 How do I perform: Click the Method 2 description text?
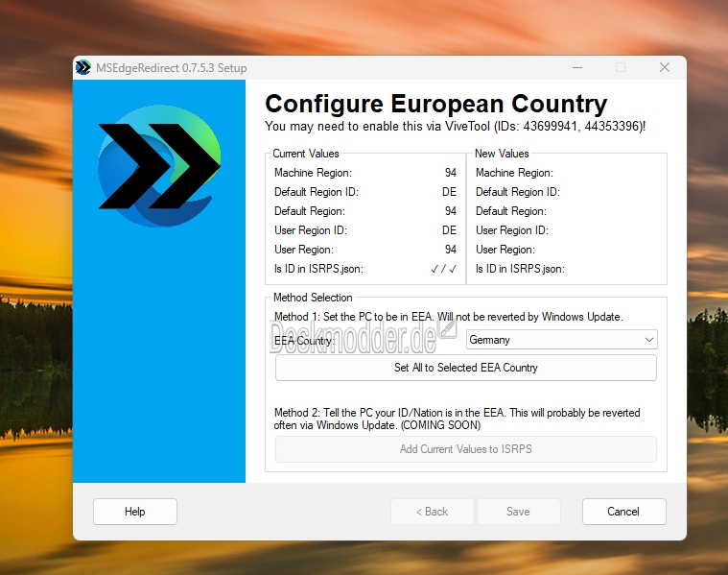coord(457,419)
